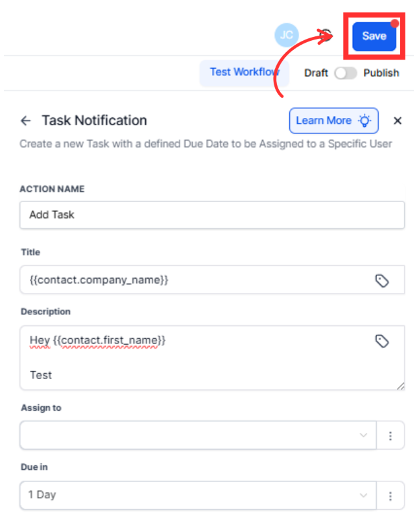The width and height of the screenshot is (419, 532).
Task: Go back using the left arrow
Action: [25, 121]
